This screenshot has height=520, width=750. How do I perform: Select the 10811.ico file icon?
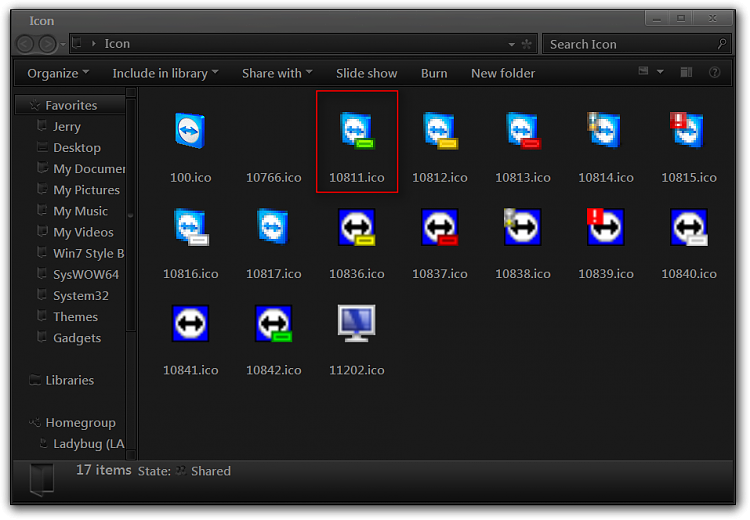pos(357,131)
